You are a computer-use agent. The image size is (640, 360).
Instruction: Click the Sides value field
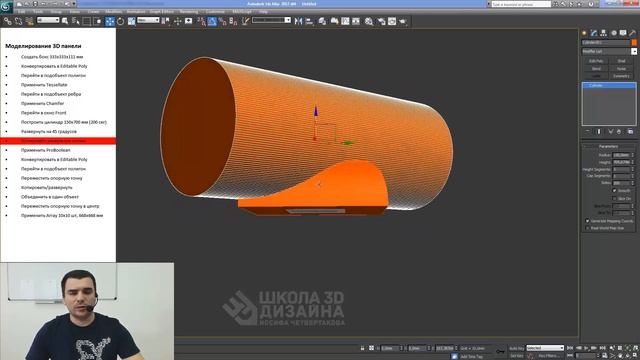621,183
